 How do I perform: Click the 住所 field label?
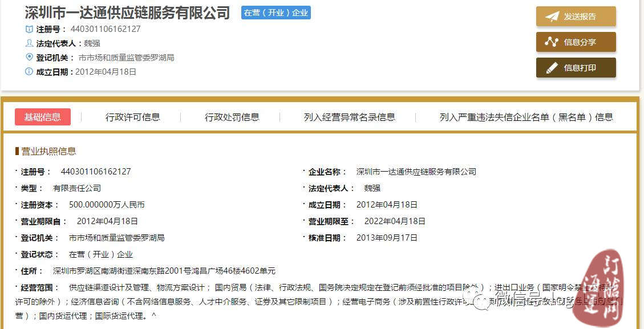31,271
